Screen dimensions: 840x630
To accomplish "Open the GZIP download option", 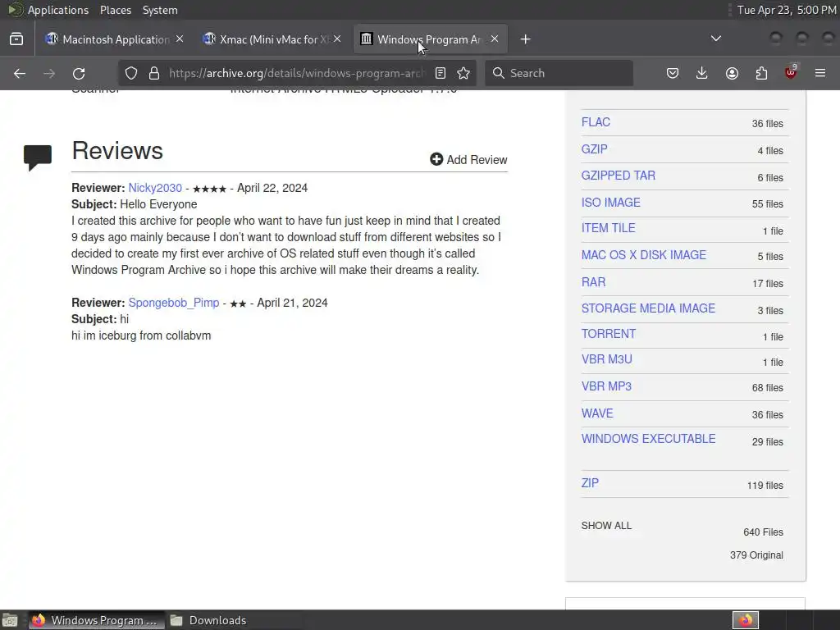I will pyautogui.click(x=594, y=149).
